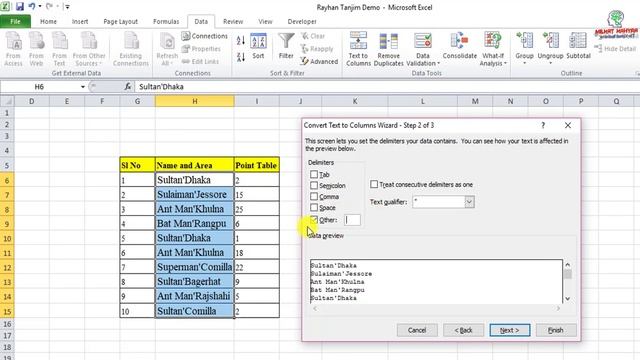The width and height of the screenshot is (640, 360).
Task: Open the What-If Analysis menu
Action: [493, 49]
